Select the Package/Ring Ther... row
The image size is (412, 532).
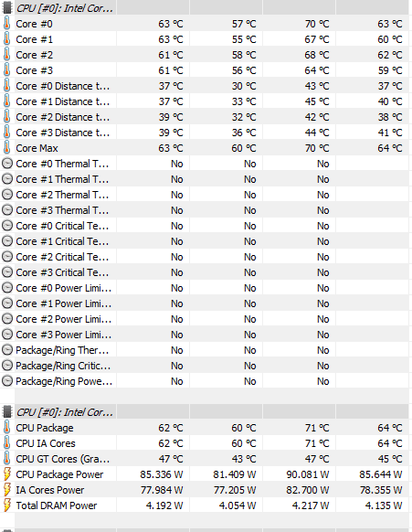[205, 350]
